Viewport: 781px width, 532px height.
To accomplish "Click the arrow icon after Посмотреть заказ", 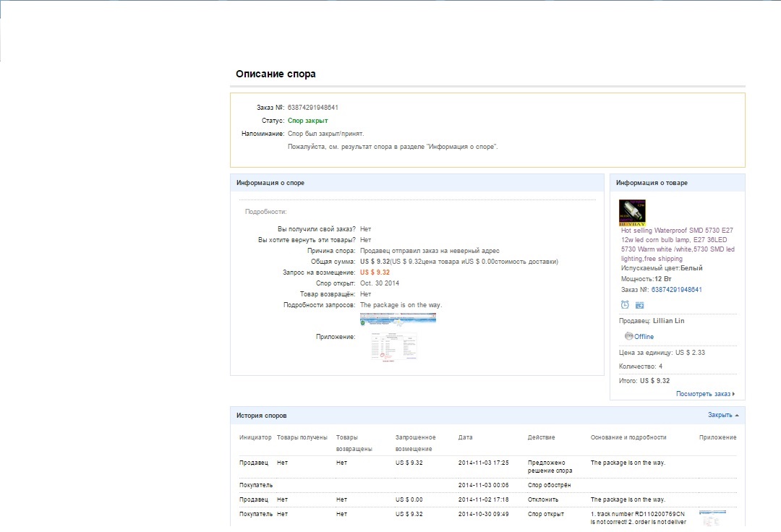I will [733, 394].
